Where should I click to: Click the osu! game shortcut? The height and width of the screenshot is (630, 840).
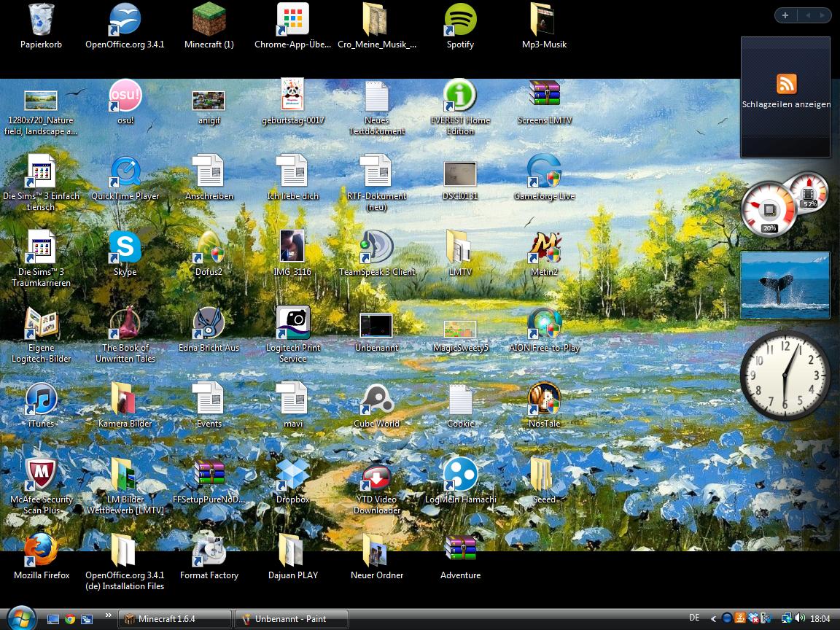pyautogui.click(x=125, y=96)
